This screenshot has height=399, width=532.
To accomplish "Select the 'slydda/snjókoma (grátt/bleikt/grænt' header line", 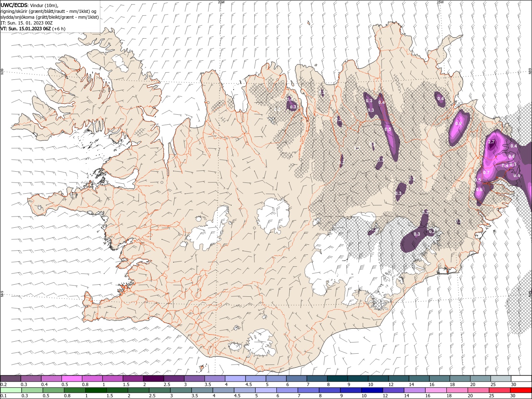I will pos(50,17).
